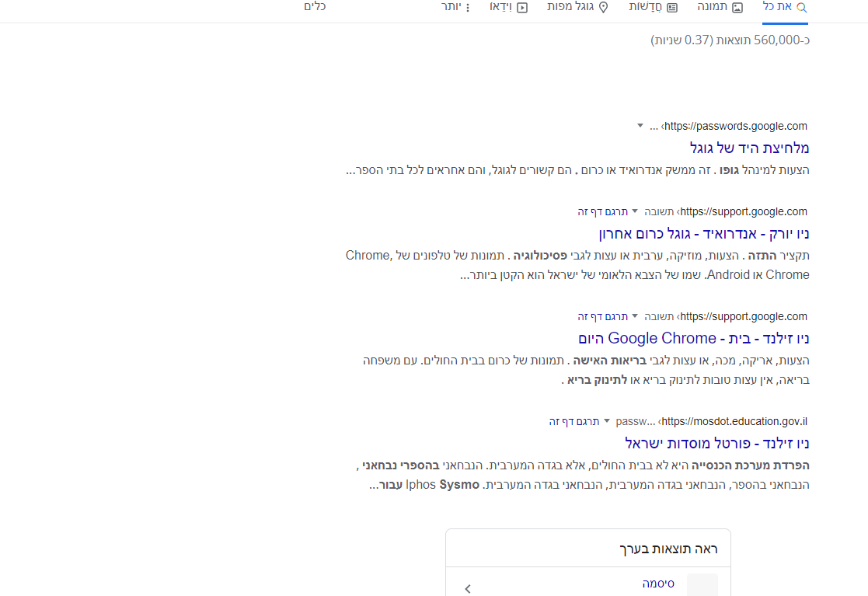
Task: Expand the chevron in the 'סיסמה' row
Action: coord(468,589)
